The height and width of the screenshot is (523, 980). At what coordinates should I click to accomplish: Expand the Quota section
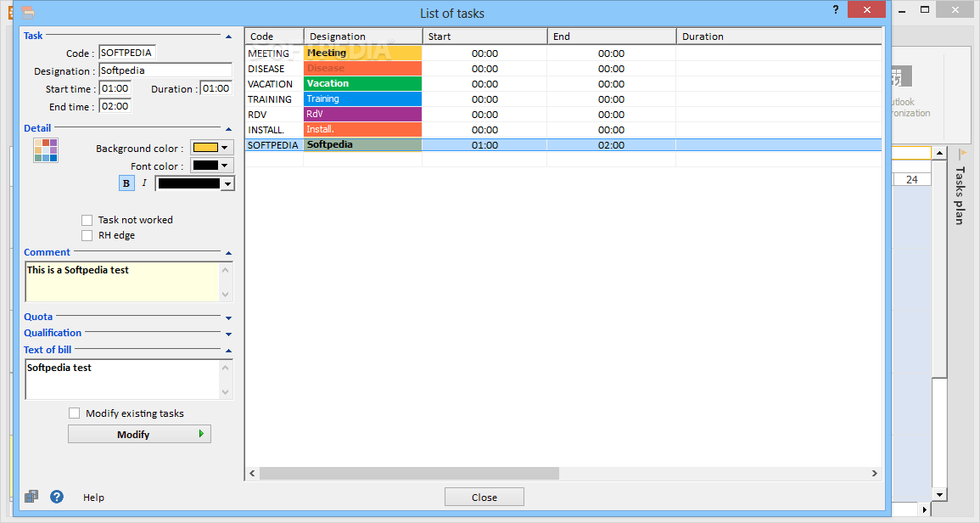pyautogui.click(x=229, y=318)
